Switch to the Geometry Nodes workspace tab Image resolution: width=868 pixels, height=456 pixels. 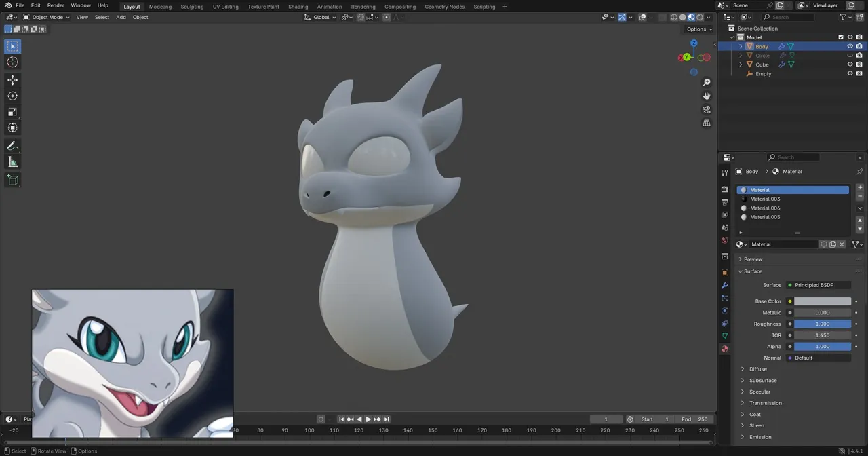[x=445, y=7]
